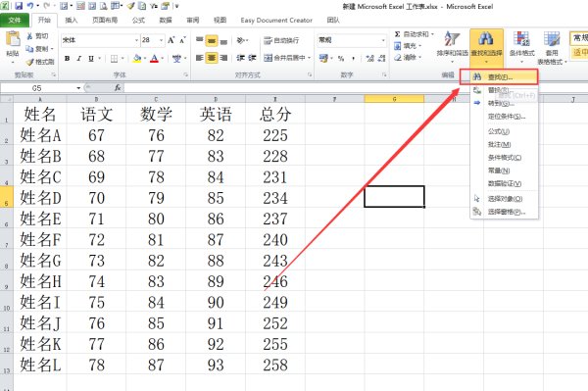Click the 文件 button
Viewport: 588px width, 391px height.
pyautogui.click(x=15, y=20)
